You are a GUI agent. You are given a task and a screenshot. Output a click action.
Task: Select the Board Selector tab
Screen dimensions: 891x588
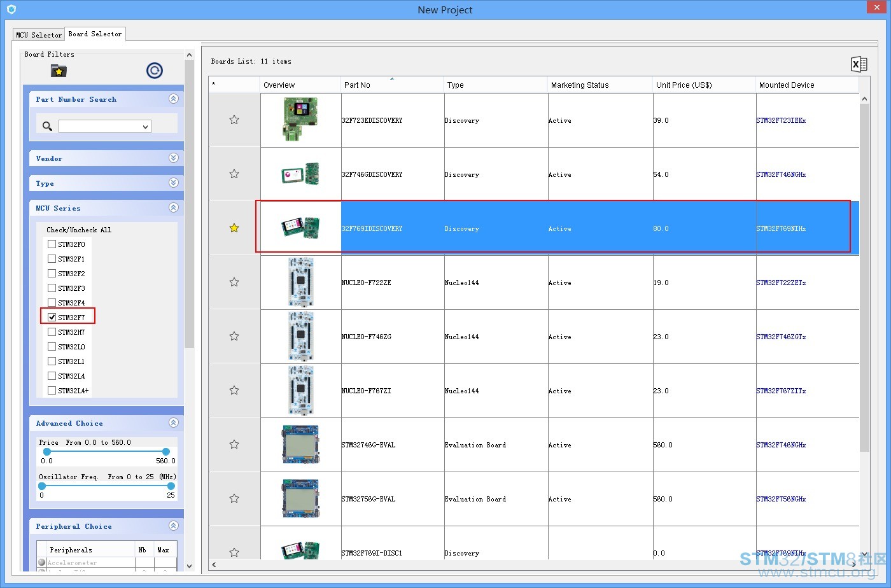pos(95,34)
